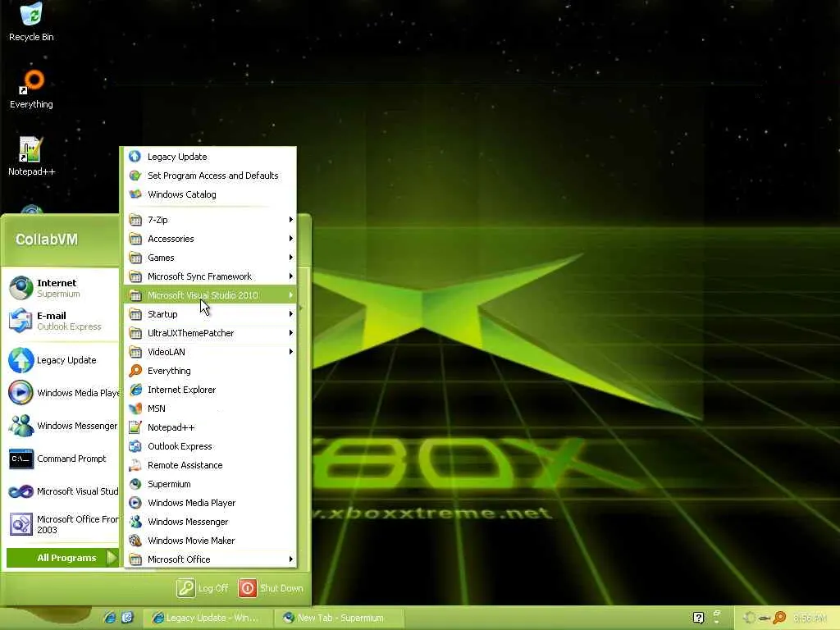Click the Legacy Update icon in All Programs
Image resolution: width=840 pixels, height=630 pixels.
coord(135,157)
